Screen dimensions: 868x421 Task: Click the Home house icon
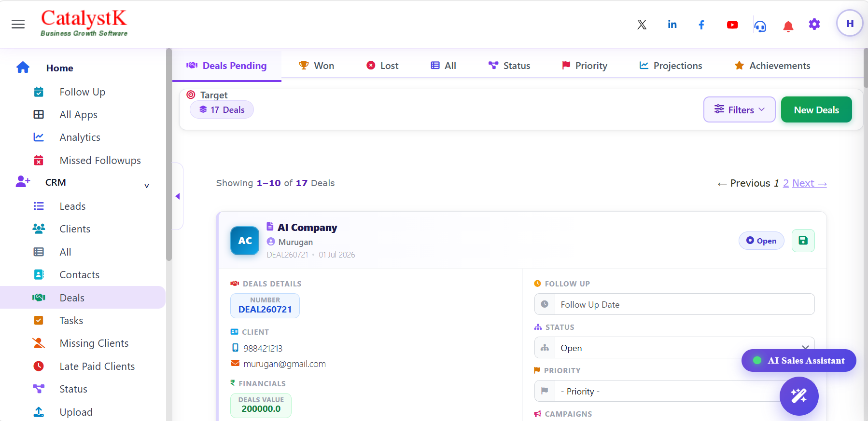(23, 68)
